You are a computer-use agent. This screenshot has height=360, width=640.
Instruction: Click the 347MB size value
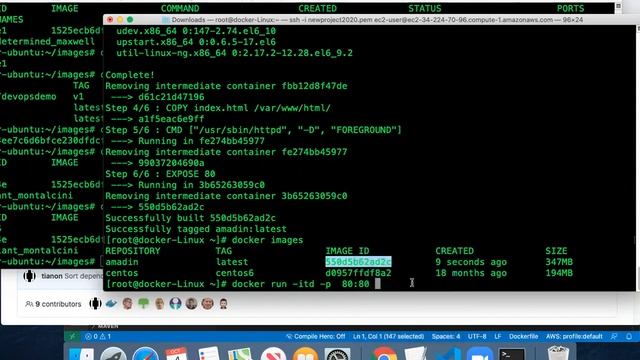pyautogui.click(x=559, y=262)
